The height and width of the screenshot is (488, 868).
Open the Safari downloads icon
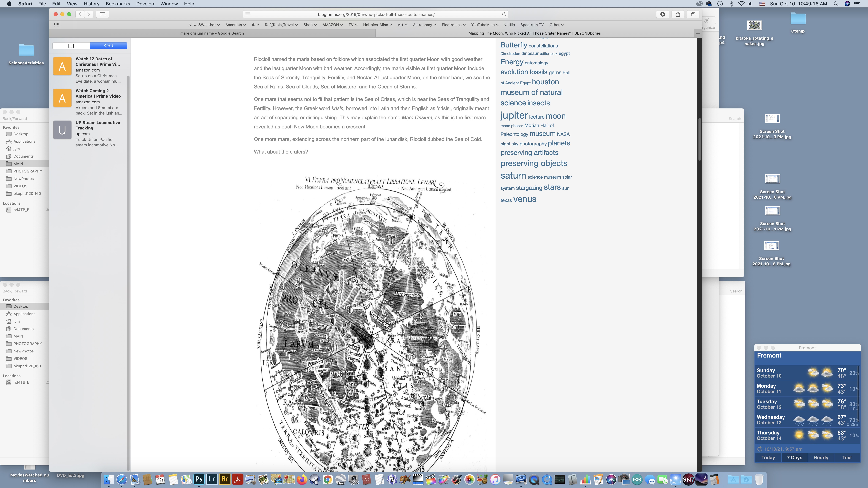pyautogui.click(x=663, y=14)
